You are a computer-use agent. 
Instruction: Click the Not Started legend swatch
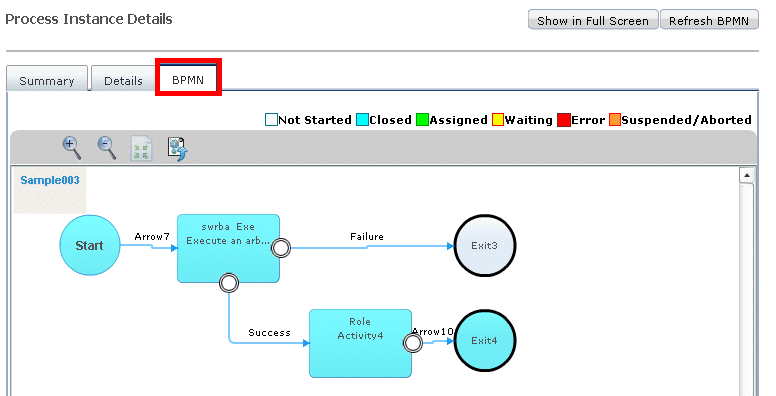pyautogui.click(x=271, y=120)
